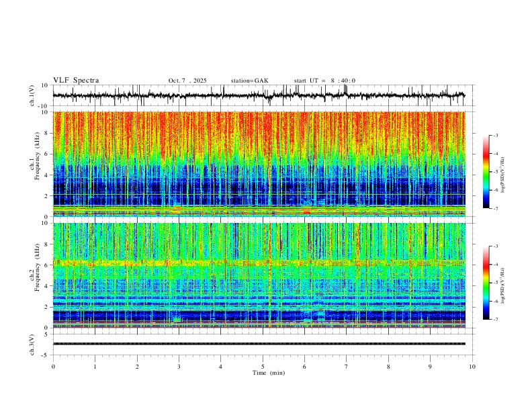Click the "station=GAK" label
Image resolution: width=532 pixels, height=411 pixels.
point(249,81)
